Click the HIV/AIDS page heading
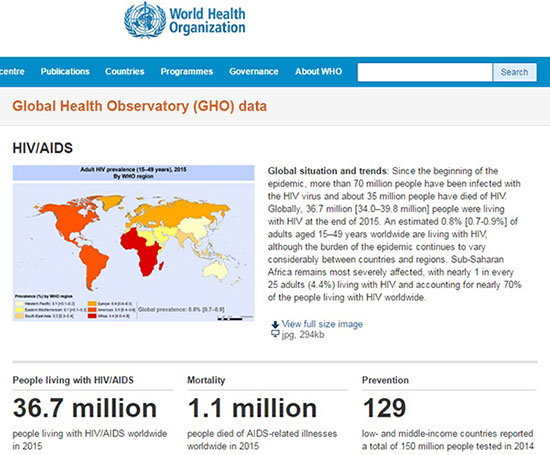550x455 pixels. [x=43, y=148]
